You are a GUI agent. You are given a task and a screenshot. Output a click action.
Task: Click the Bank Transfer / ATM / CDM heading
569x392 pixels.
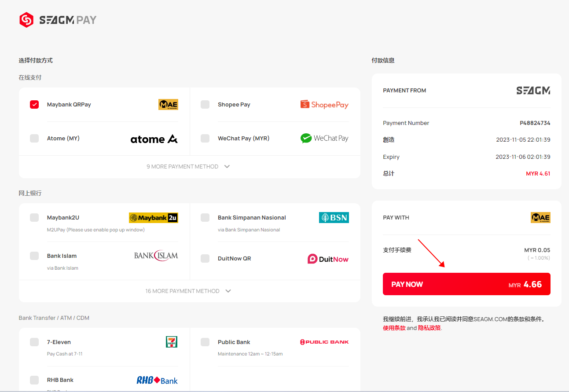(54, 318)
